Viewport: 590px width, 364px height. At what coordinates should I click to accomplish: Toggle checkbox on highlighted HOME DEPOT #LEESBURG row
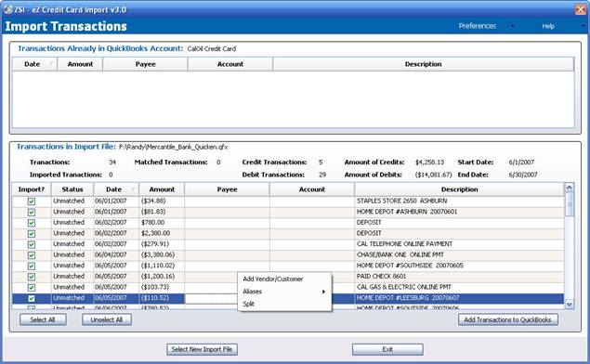click(32, 298)
